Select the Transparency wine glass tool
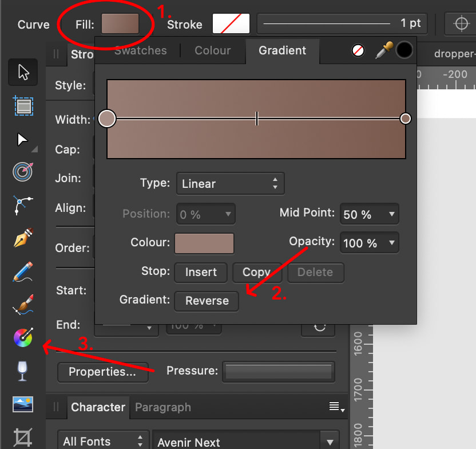 coord(23,371)
